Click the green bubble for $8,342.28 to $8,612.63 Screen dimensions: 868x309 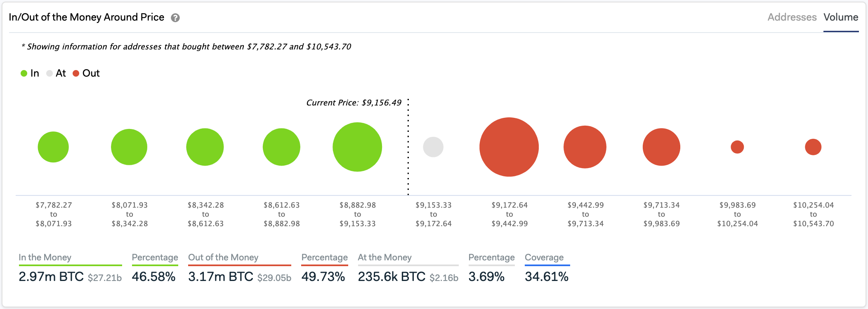coord(205,147)
